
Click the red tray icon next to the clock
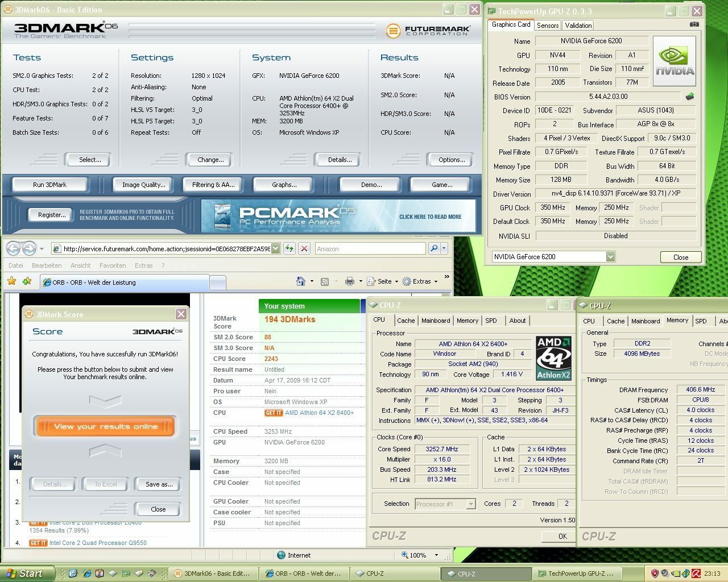[x=696, y=573]
